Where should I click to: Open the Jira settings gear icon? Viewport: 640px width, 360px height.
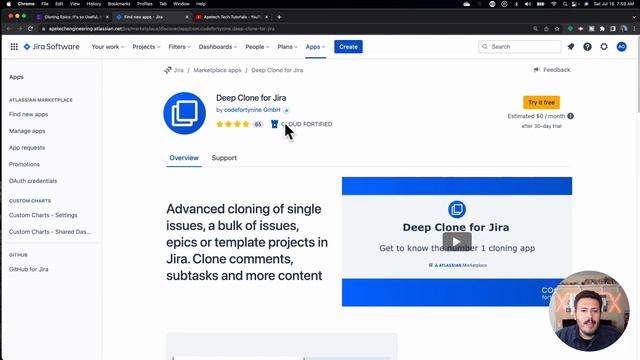click(604, 47)
